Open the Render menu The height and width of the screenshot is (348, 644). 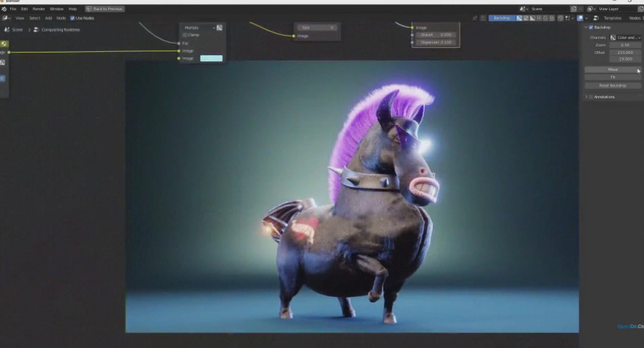pyautogui.click(x=38, y=9)
